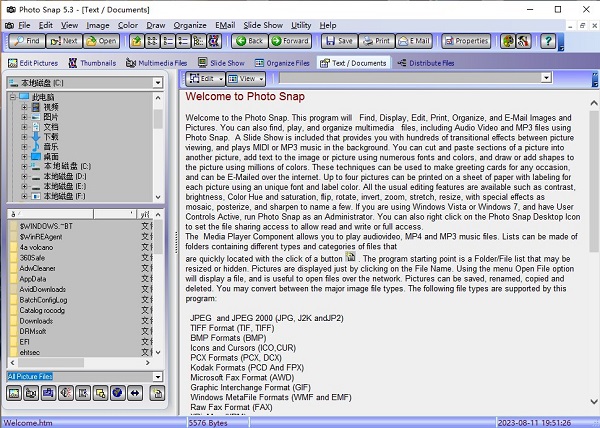Open the Draw menu
This screenshot has width=600, height=428.
[156, 25]
